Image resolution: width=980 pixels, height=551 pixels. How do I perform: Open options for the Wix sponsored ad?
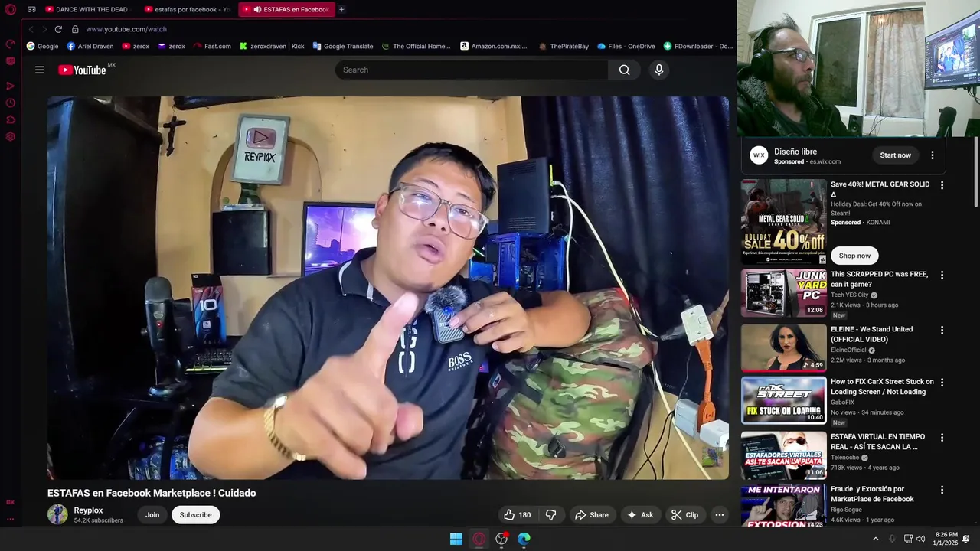click(932, 155)
